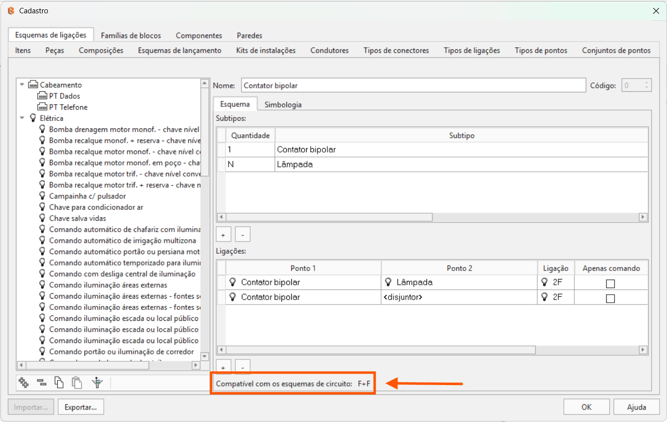
Task: Collapse the Cabeamento tree node
Action: coord(22,85)
